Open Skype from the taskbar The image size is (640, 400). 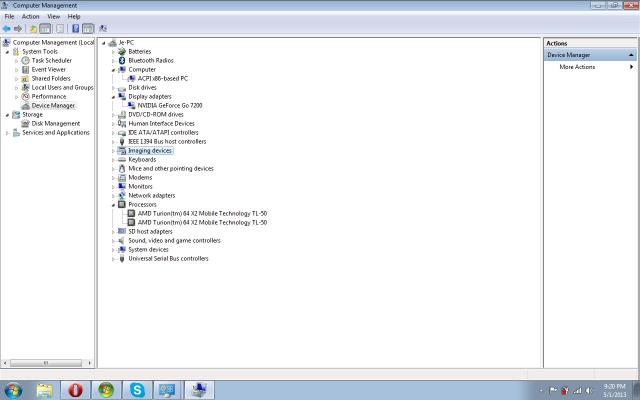click(x=137, y=390)
